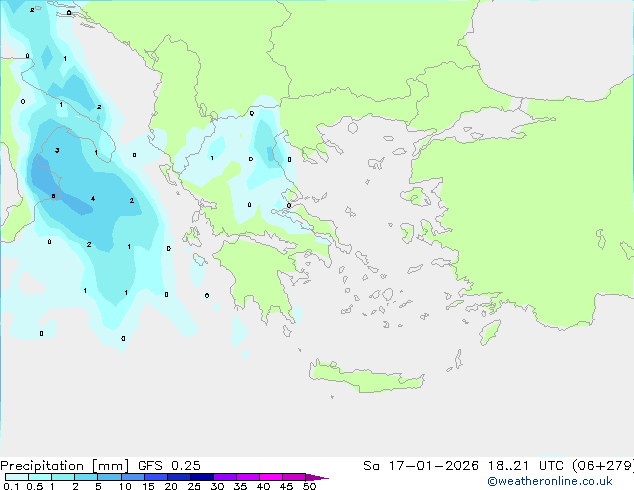
Task: Click the 'Precipitation [mm]' title text
Action: tap(64, 466)
